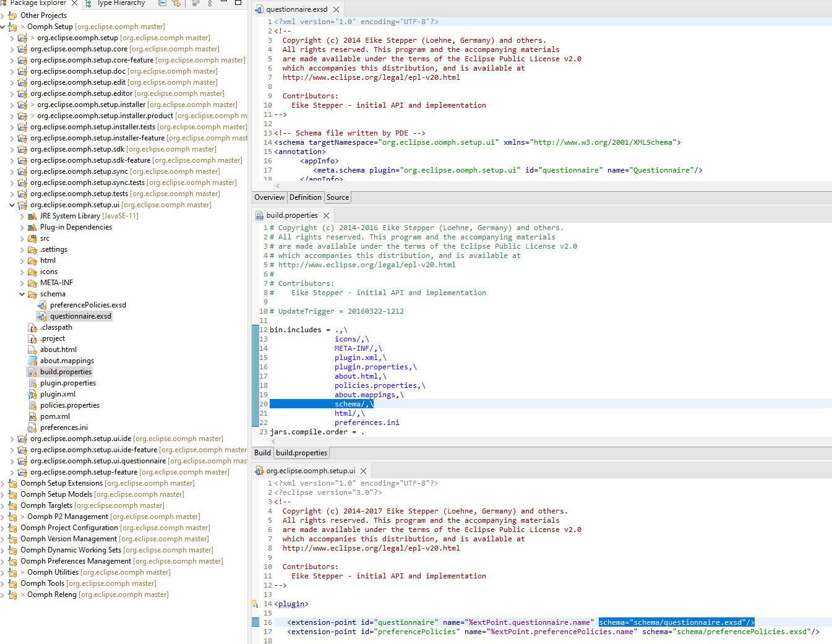Viewport: 832px width, 644px height.
Task: Click the questionnaire.exsd file icon in schema folder
Action: pyautogui.click(x=42, y=316)
